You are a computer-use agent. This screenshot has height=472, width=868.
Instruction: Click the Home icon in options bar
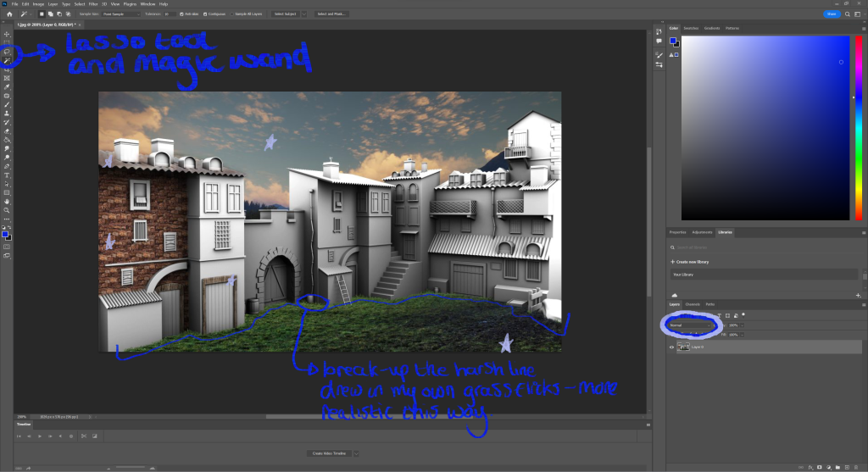pos(8,14)
